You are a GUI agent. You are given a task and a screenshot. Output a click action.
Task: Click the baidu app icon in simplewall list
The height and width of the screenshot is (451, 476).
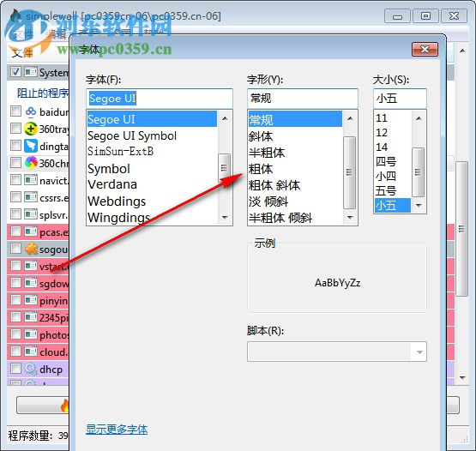tap(31, 111)
